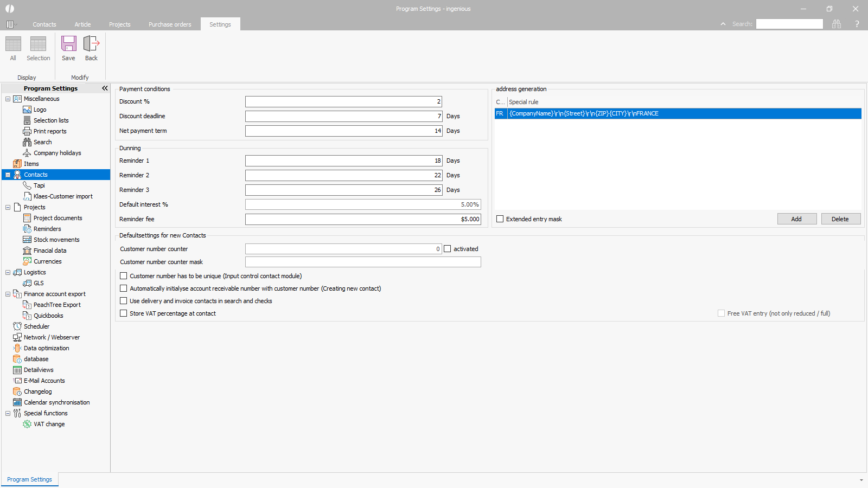Show all settings with the All icon
868x488 pixels.
click(x=13, y=44)
